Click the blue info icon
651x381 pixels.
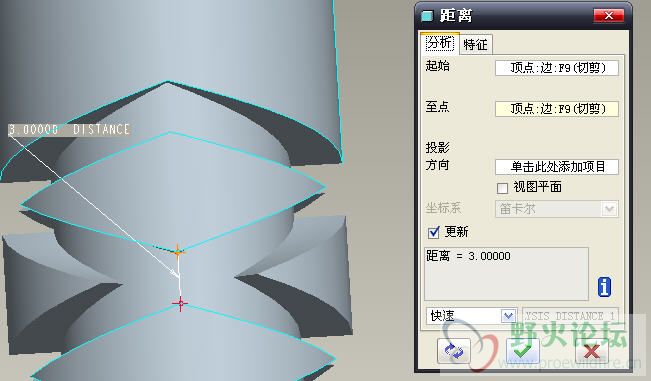click(x=604, y=287)
